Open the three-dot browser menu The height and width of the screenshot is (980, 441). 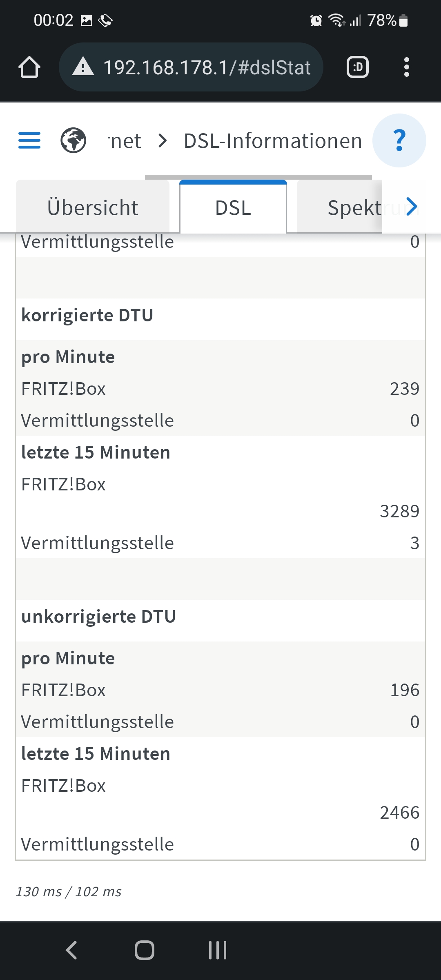click(406, 67)
